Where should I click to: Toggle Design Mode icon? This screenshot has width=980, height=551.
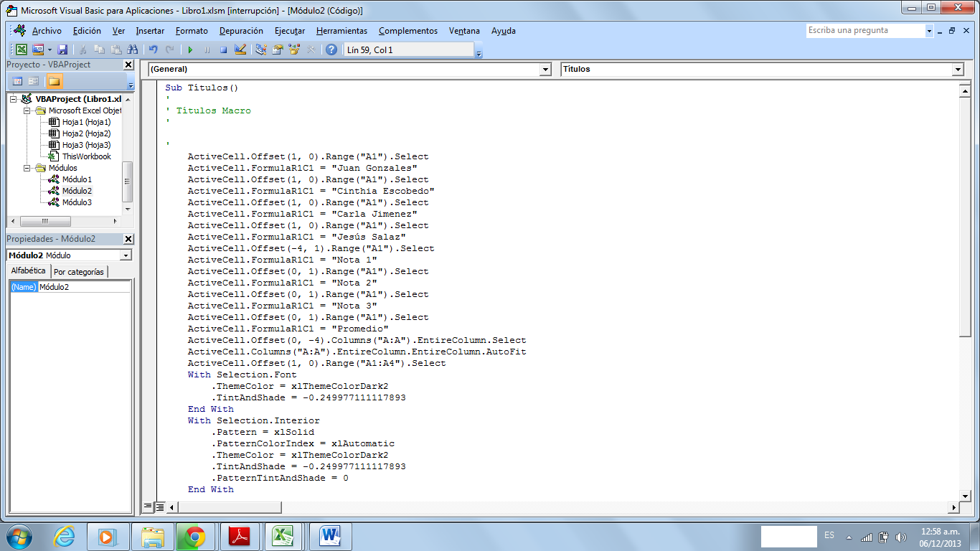[x=240, y=50]
